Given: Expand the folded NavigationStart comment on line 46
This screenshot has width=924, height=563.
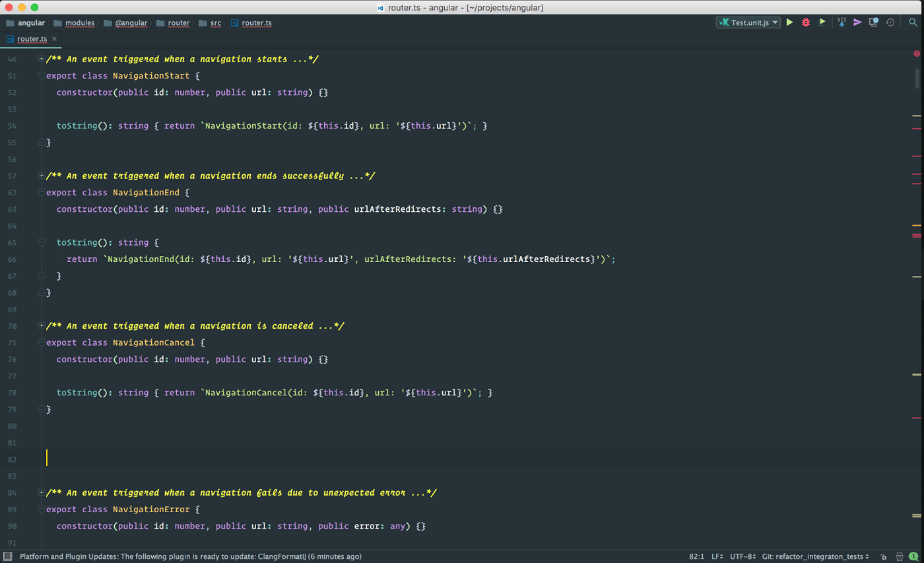Looking at the screenshot, I should tap(41, 59).
